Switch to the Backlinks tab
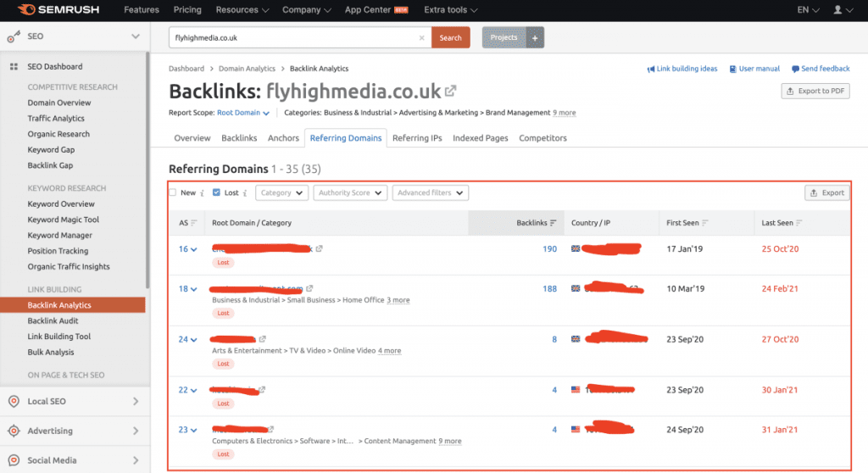 click(x=239, y=138)
